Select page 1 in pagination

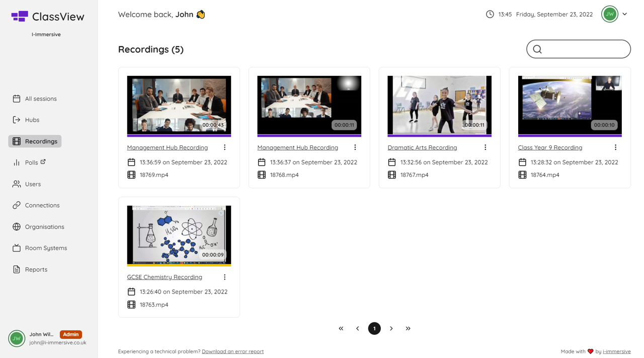pos(374,328)
